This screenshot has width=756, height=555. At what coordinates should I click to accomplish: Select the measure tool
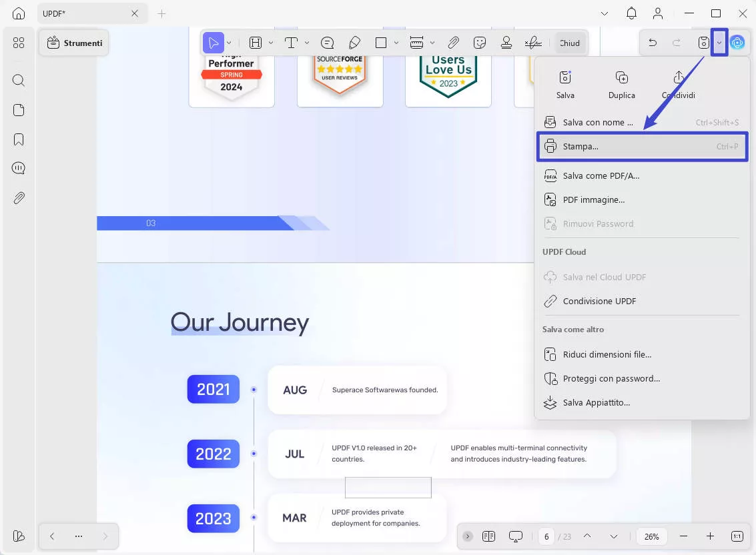(x=416, y=43)
